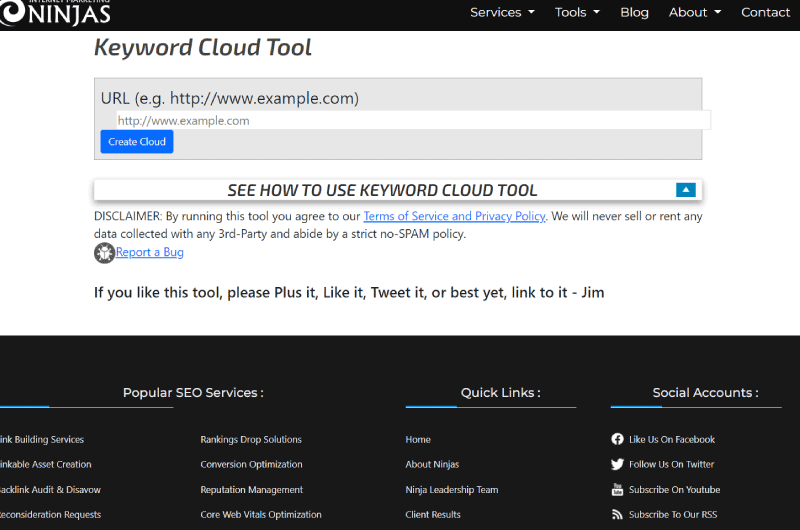Click the Popular SEO Services heading

point(193,392)
